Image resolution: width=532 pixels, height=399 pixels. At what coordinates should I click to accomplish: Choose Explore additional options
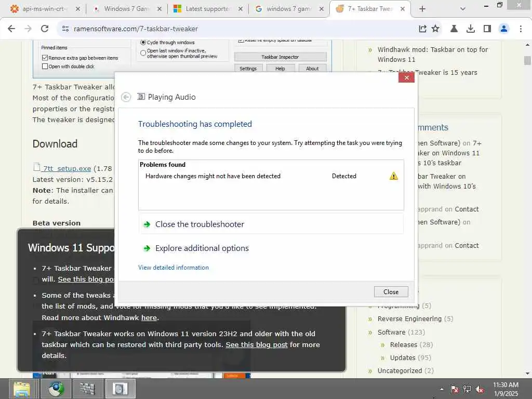(x=271, y=248)
